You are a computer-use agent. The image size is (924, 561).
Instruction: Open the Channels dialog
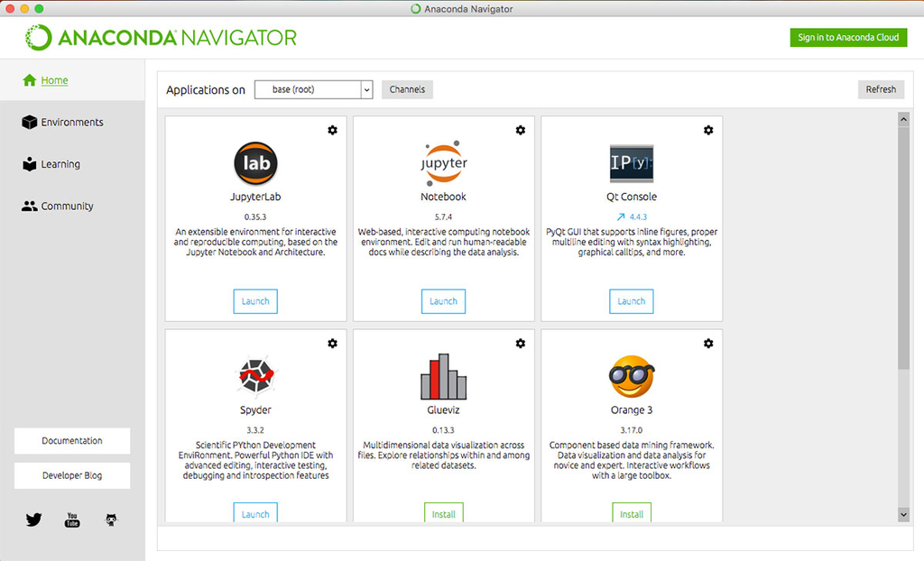(407, 89)
